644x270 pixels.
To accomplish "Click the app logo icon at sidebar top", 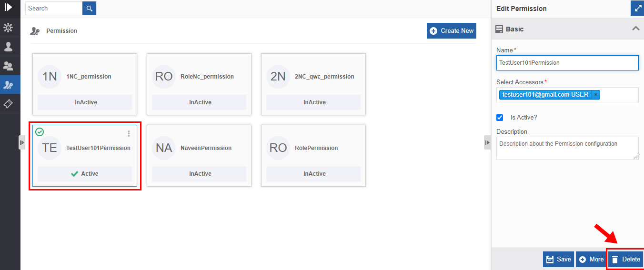I will click(8, 7).
